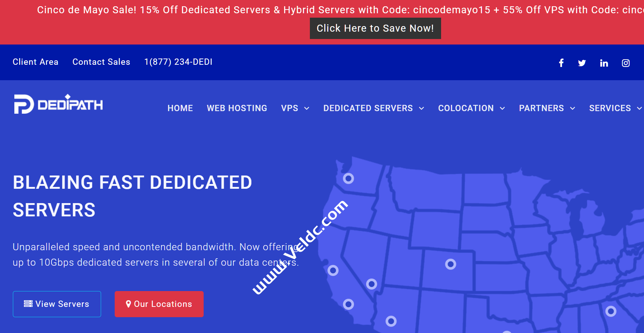Go to the Home menu item
The image size is (644, 333).
point(180,108)
